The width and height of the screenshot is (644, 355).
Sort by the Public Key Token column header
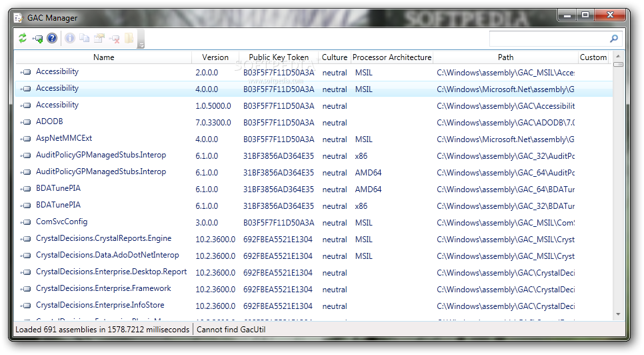pos(279,57)
